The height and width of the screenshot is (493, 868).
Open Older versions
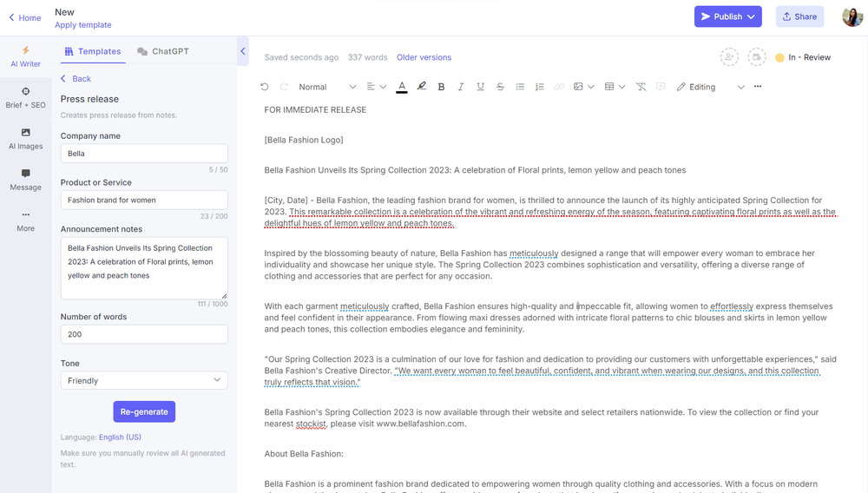[424, 57]
